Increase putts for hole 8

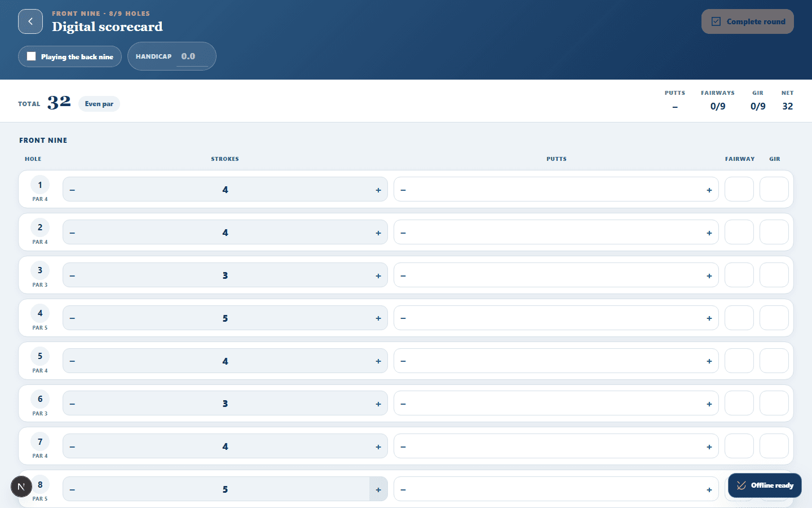pos(709,489)
